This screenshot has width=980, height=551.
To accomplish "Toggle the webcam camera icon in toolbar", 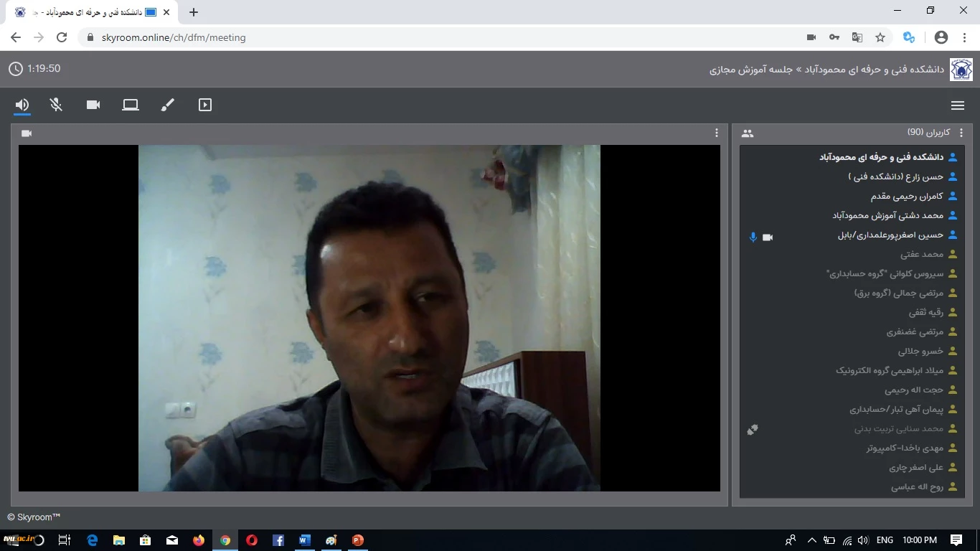I will click(93, 105).
